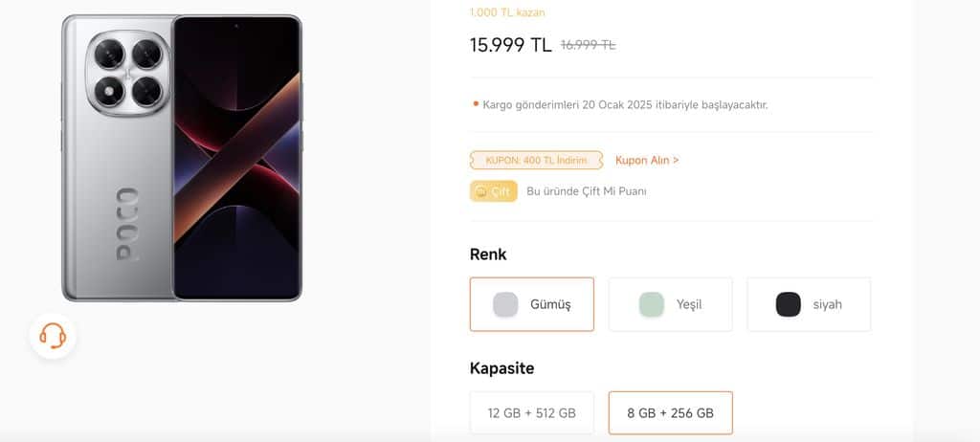Image resolution: width=980 pixels, height=442 pixels.
Task: Click the quad camera module on the phone
Action: point(128,73)
